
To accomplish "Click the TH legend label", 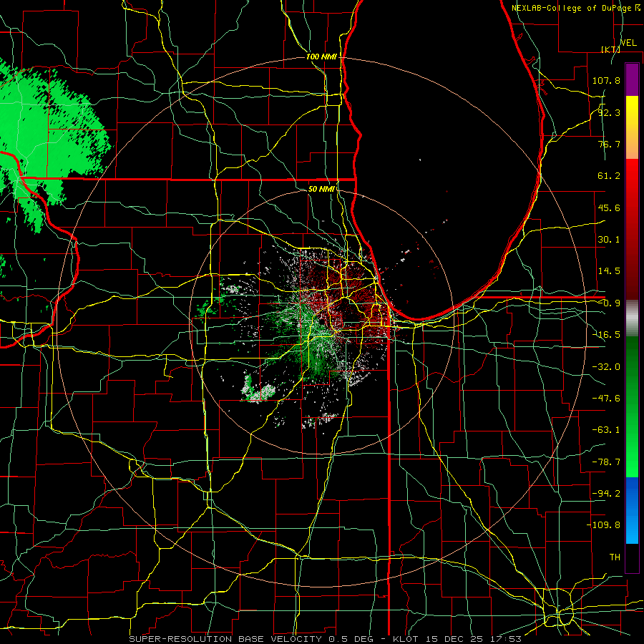I will coord(615,557).
